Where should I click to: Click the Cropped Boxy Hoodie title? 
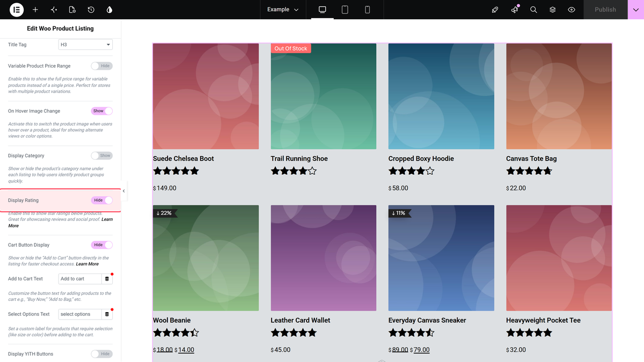(421, 159)
